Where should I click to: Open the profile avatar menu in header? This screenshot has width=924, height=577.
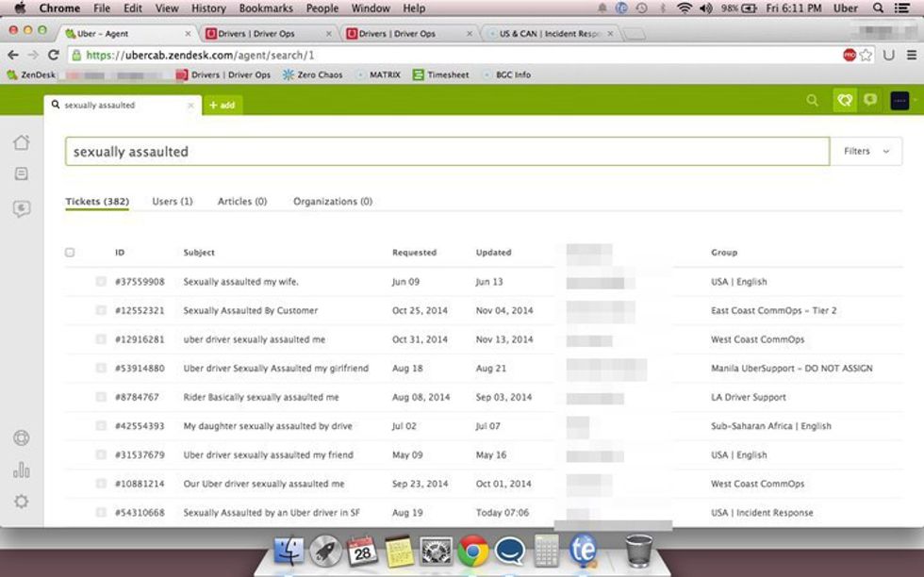coord(900,101)
